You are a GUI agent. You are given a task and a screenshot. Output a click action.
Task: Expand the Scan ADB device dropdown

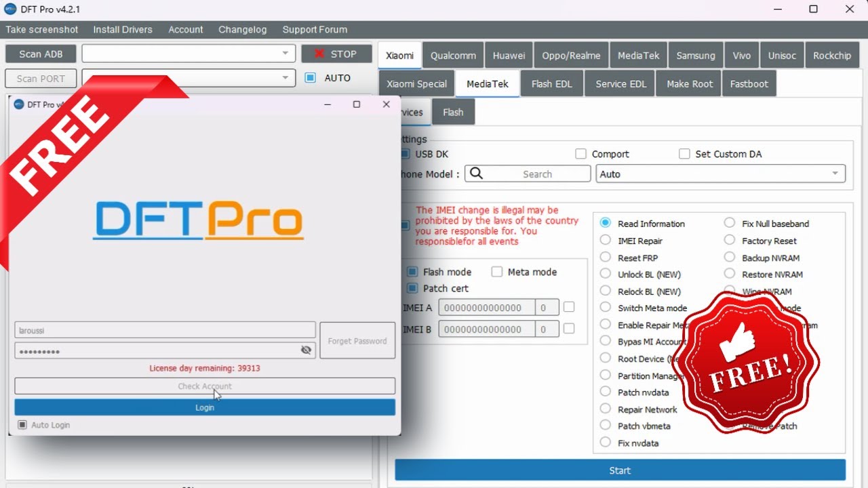[285, 54]
